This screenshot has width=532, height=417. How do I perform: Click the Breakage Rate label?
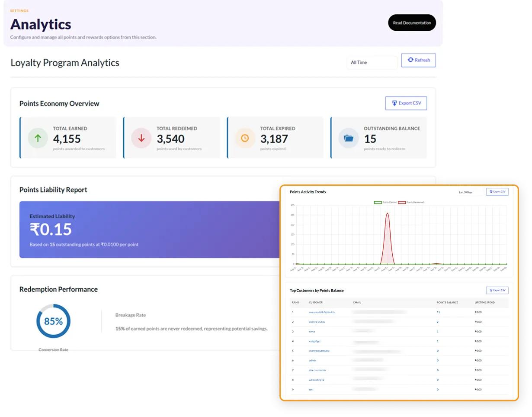(131, 315)
